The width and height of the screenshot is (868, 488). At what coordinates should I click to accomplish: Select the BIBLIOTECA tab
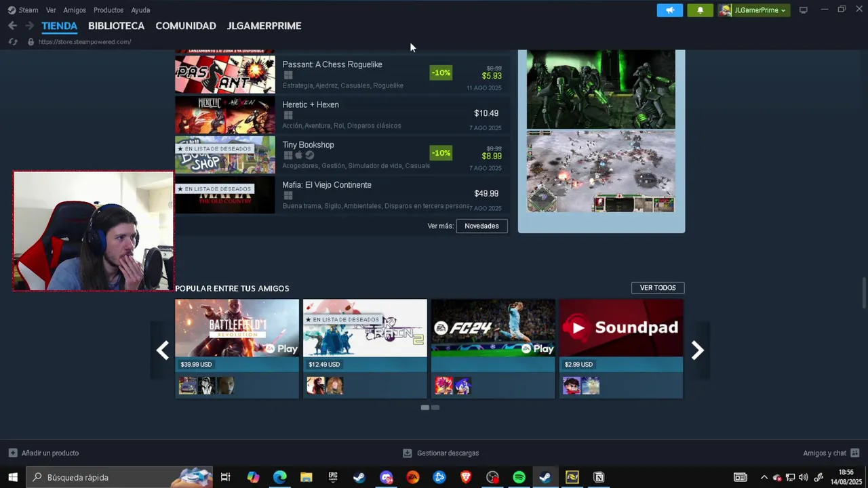click(x=116, y=26)
